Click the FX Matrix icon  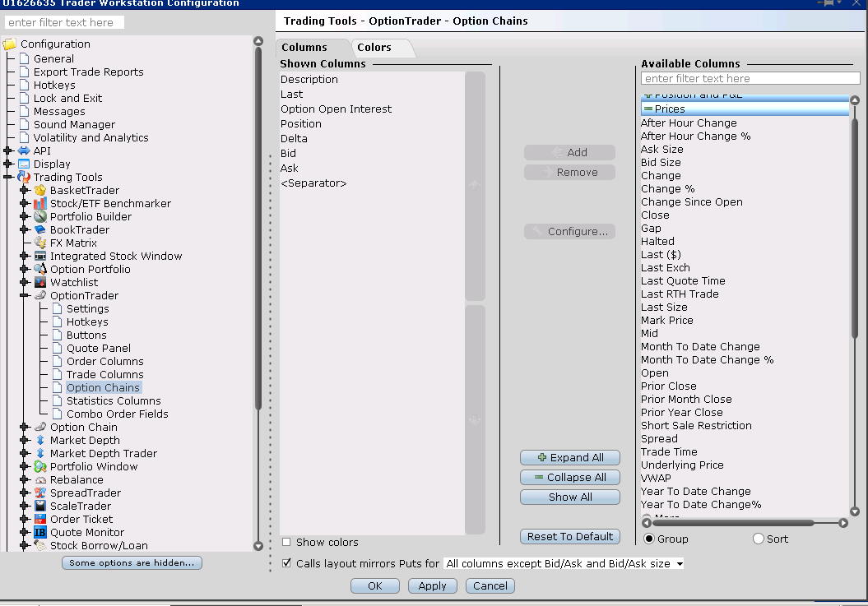pos(40,243)
